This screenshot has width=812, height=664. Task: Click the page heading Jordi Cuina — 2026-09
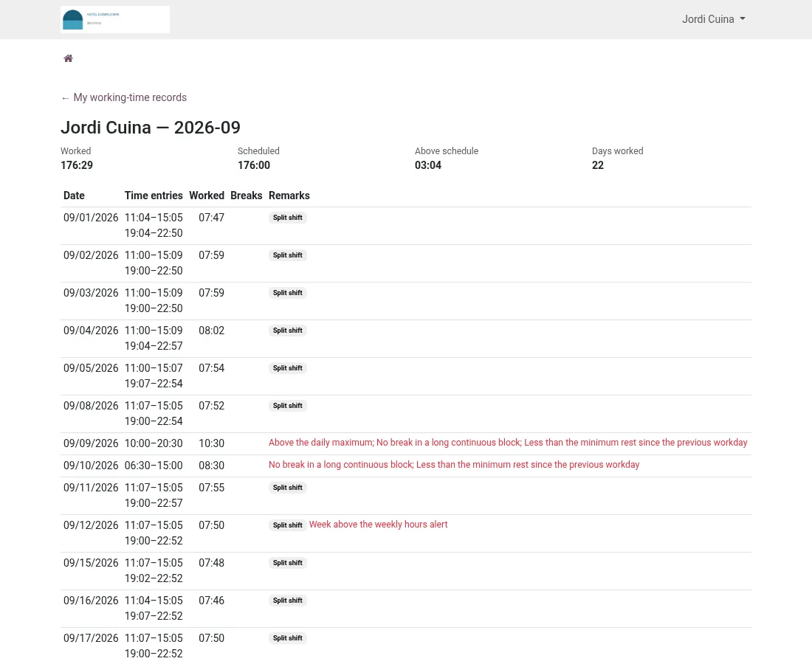(151, 128)
